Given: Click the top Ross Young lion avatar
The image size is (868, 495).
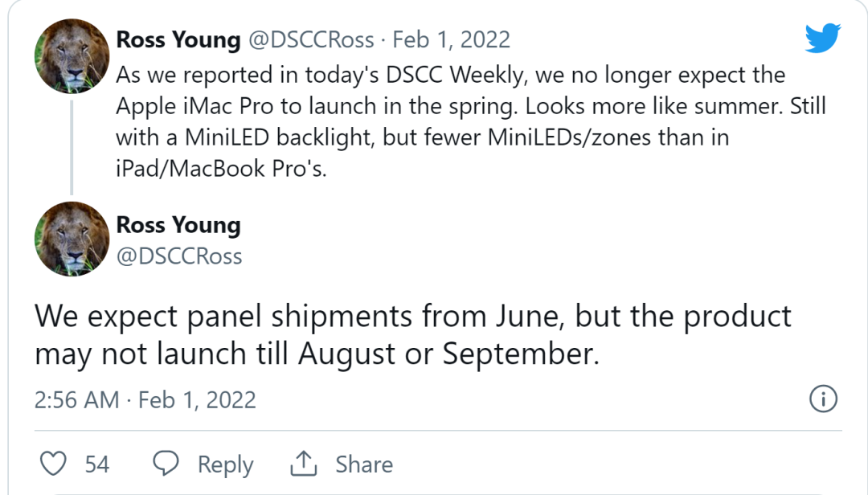Looking at the screenshot, I should coord(72,56).
